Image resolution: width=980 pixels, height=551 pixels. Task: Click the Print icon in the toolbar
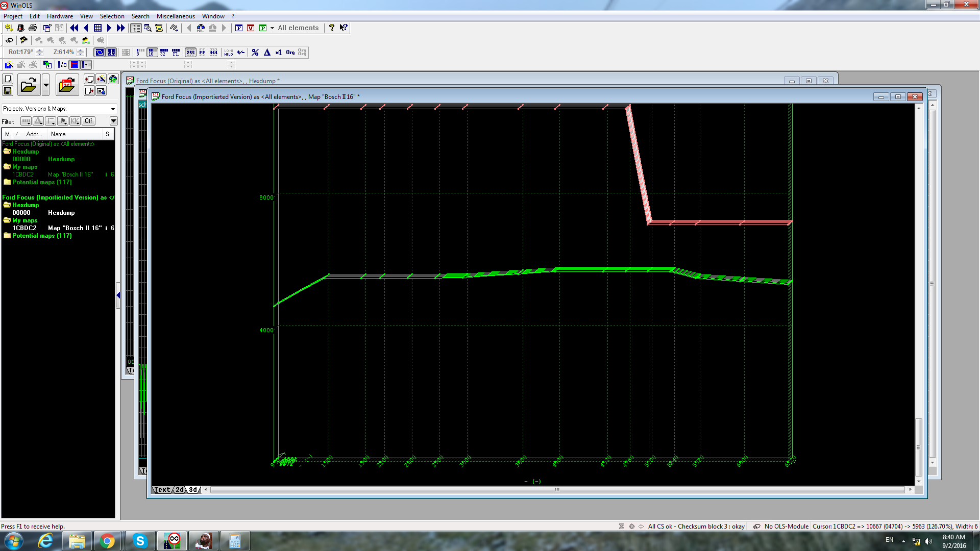[x=33, y=28]
